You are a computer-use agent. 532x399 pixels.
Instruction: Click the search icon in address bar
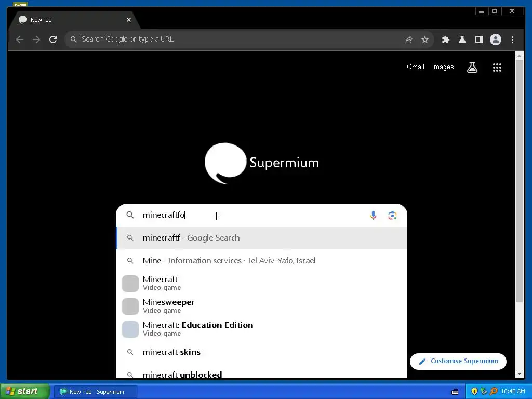click(x=73, y=39)
